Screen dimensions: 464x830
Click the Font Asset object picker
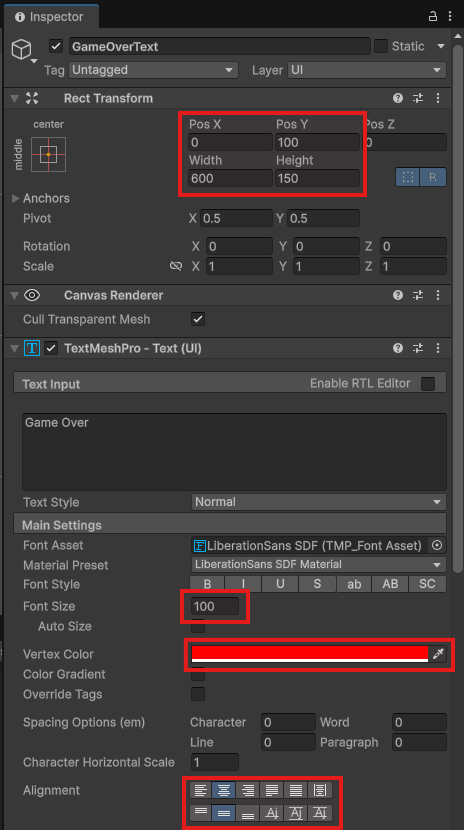tap(437, 545)
